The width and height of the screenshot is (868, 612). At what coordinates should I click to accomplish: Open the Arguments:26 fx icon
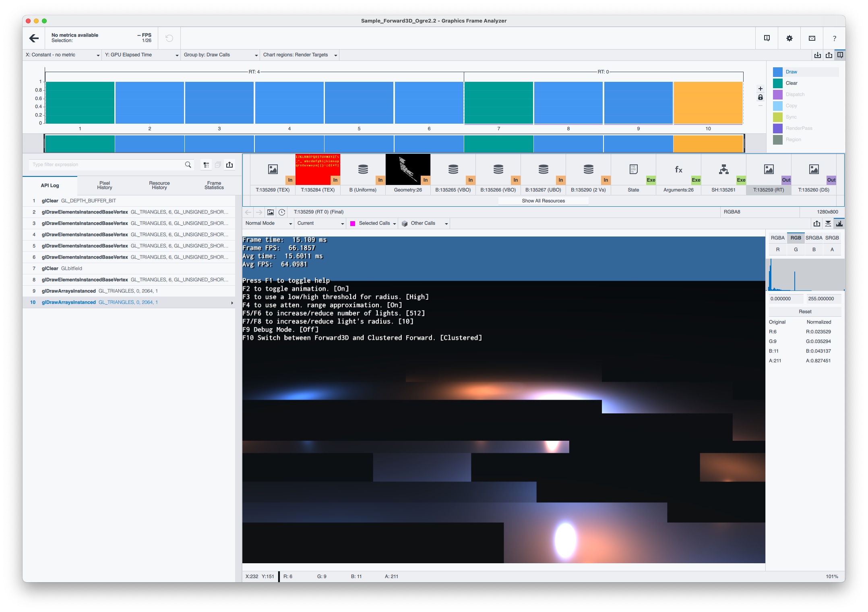coord(678,174)
